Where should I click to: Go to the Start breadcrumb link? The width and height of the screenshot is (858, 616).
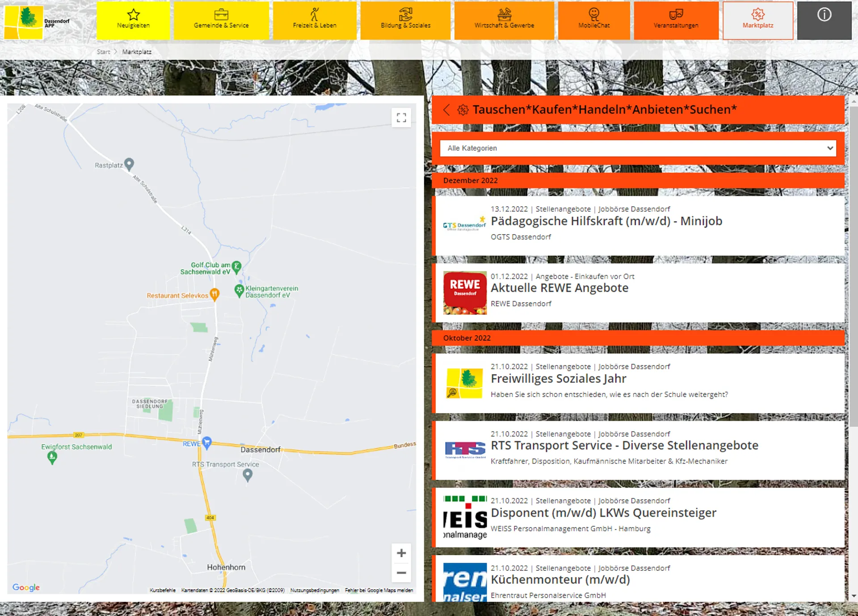tap(103, 52)
